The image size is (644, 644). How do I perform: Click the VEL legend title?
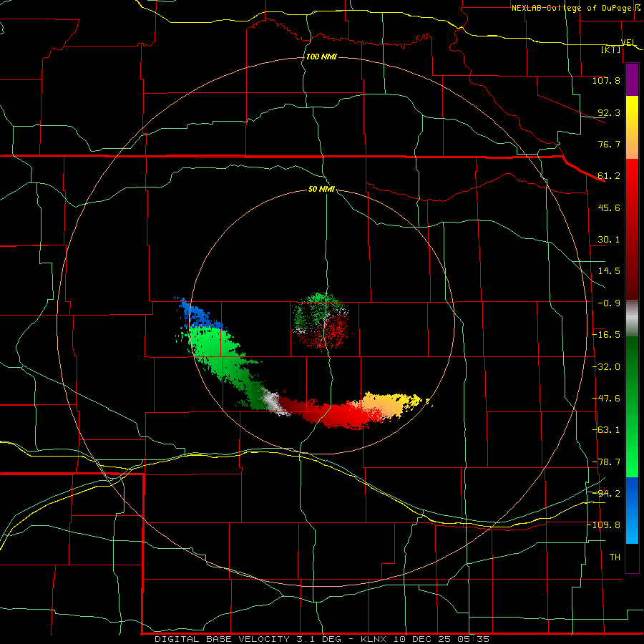628,42
